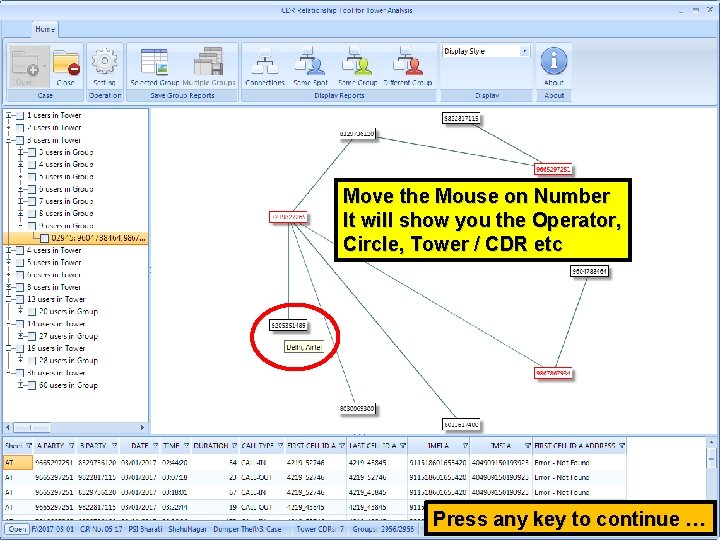Collapse the '19 users in Tower' node
The height and width of the screenshot is (540, 720).
pos(8,349)
